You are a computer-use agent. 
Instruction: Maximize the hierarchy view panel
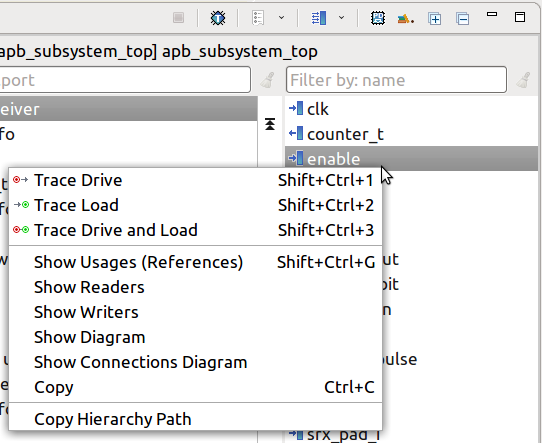520,17
